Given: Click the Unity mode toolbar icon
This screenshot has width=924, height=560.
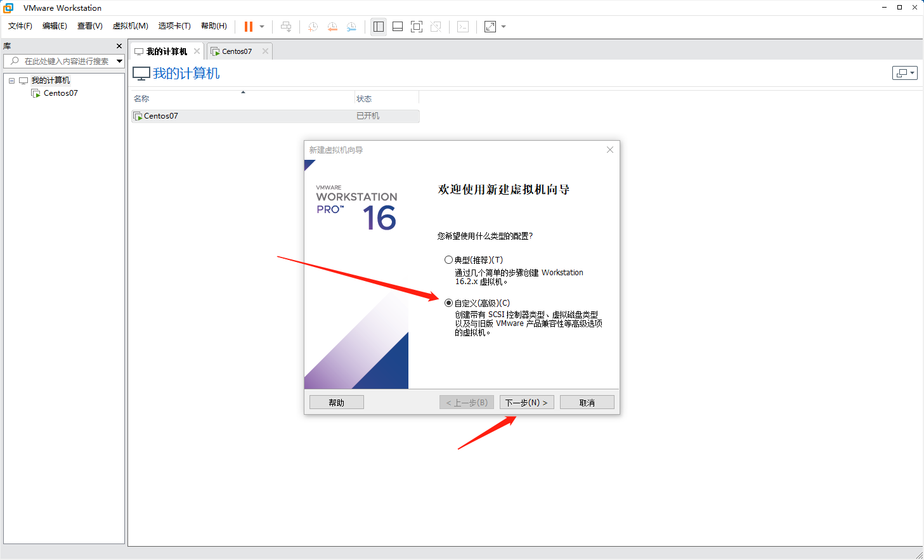Looking at the screenshot, I should pyautogui.click(x=436, y=27).
